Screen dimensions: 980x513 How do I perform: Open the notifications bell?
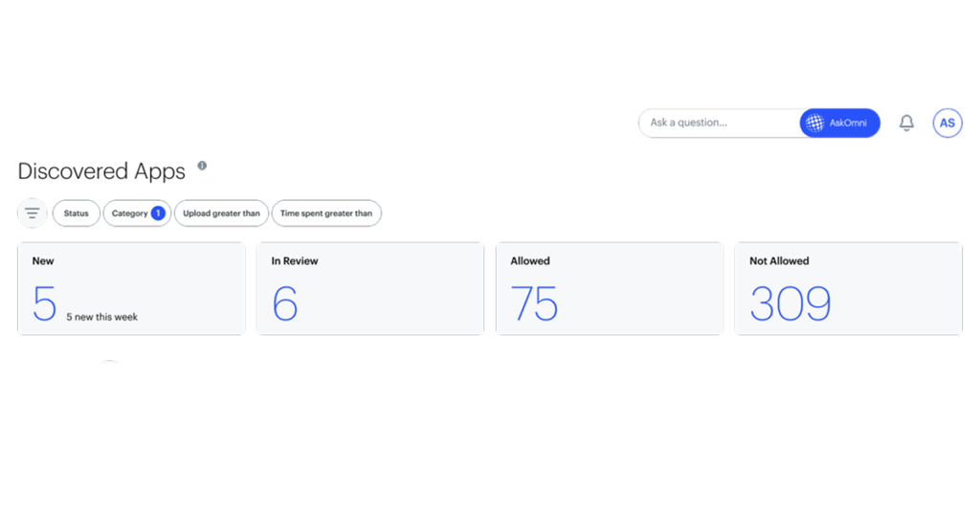[906, 123]
